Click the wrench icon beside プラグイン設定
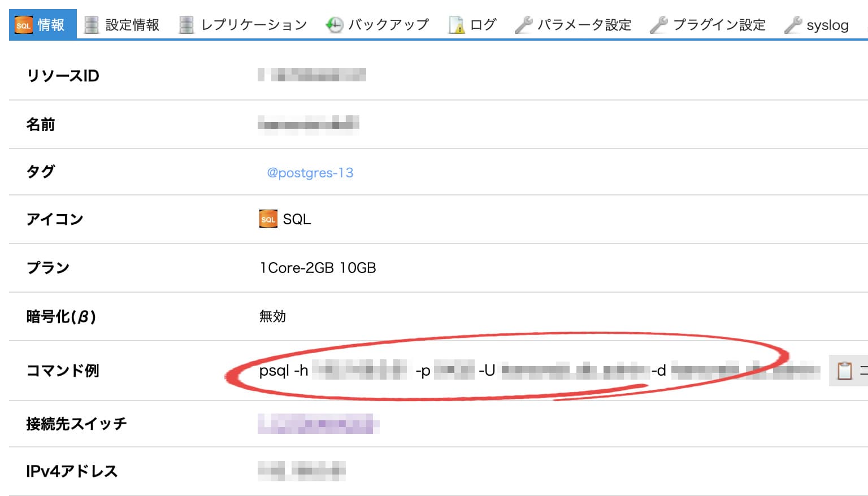 tap(658, 25)
